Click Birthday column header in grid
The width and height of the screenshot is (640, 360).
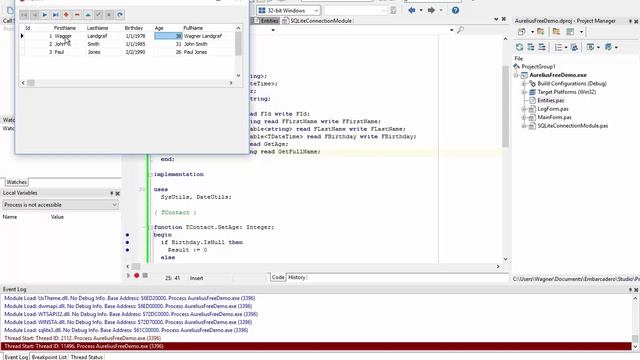[134, 28]
